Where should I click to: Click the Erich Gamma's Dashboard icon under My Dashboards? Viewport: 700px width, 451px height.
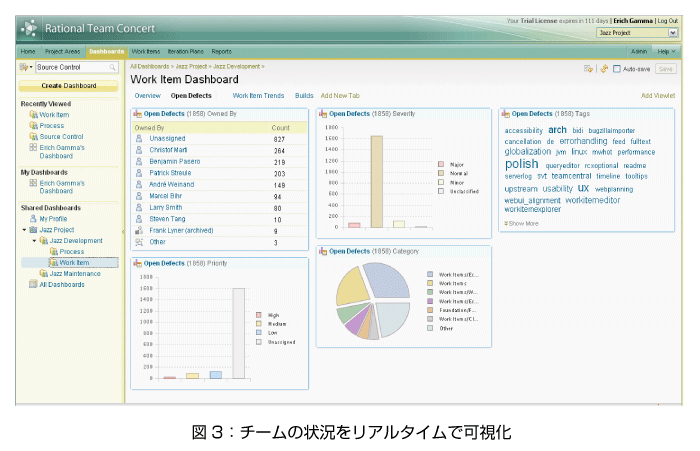coord(33,183)
